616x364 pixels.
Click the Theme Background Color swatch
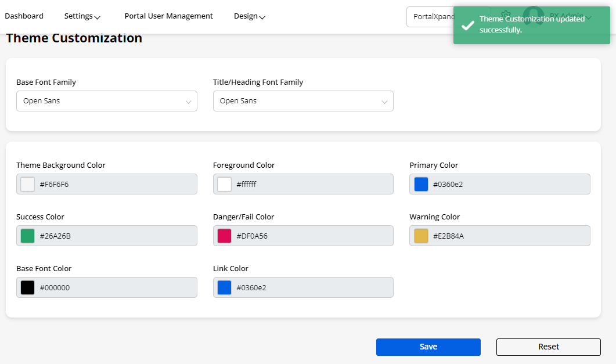click(x=28, y=184)
